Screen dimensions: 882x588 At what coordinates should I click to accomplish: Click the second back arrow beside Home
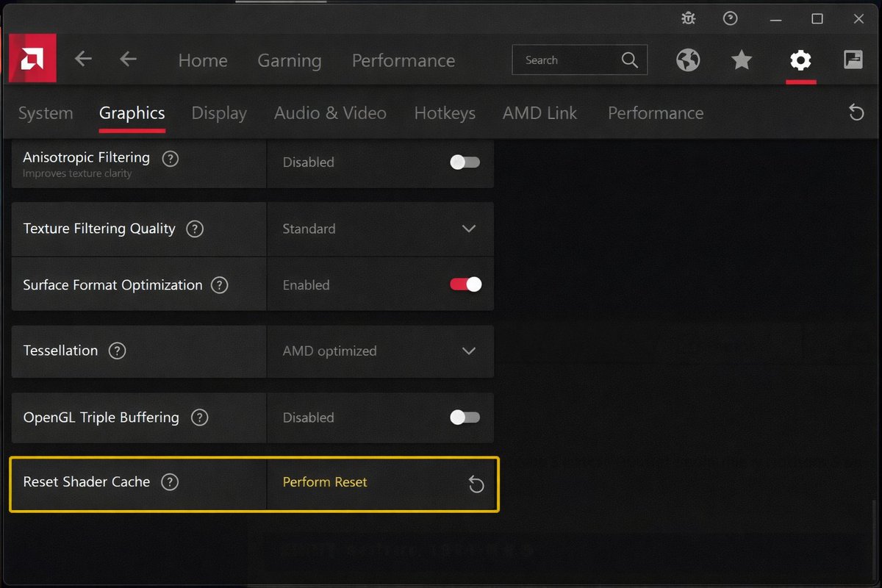coord(128,60)
